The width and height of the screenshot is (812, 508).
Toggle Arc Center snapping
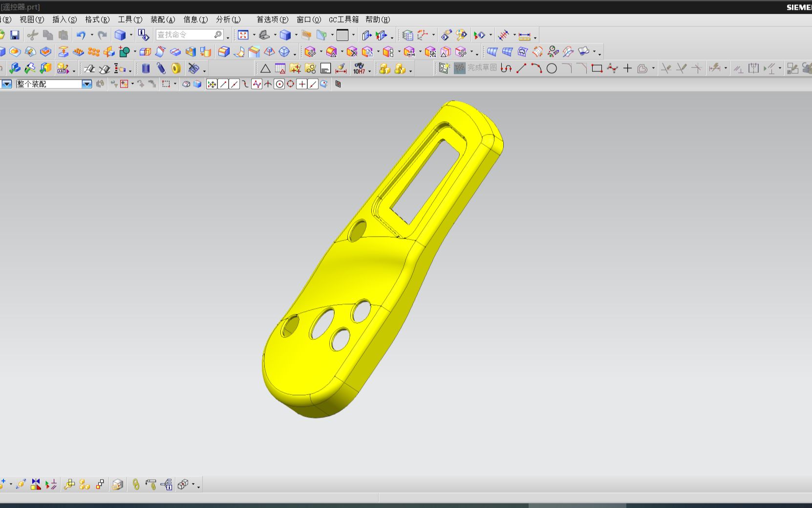[x=279, y=84]
